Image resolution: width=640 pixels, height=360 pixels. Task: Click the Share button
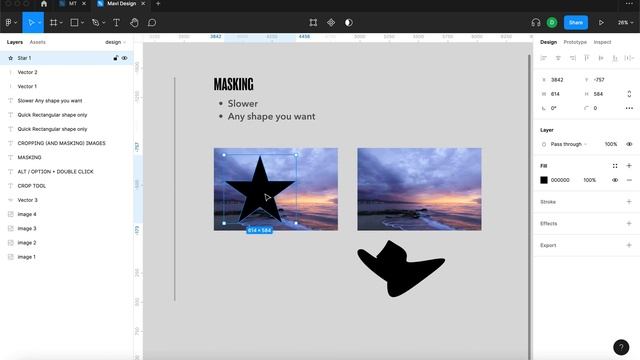tap(576, 22)
